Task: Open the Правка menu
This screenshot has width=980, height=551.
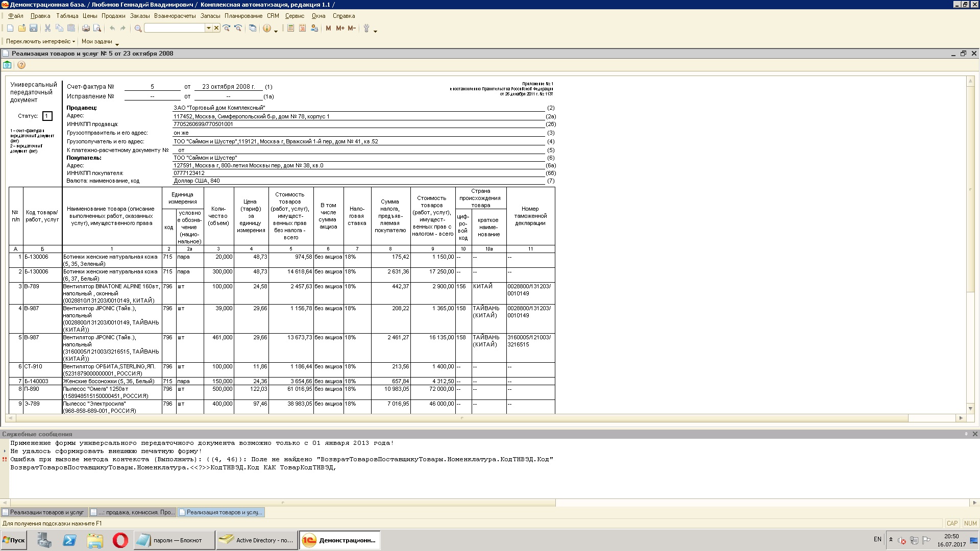Action: coord(40,16)
